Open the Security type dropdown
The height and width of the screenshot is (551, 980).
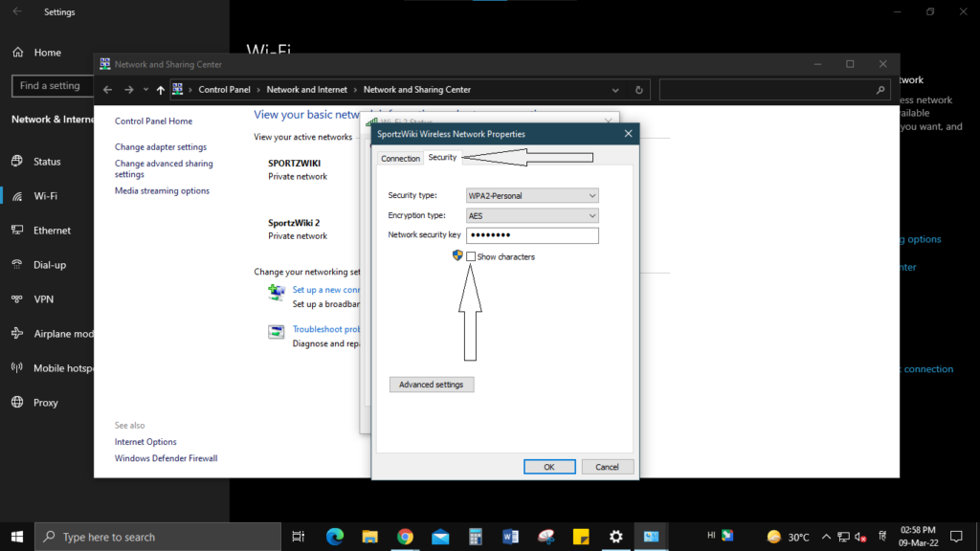coord(532,195)
